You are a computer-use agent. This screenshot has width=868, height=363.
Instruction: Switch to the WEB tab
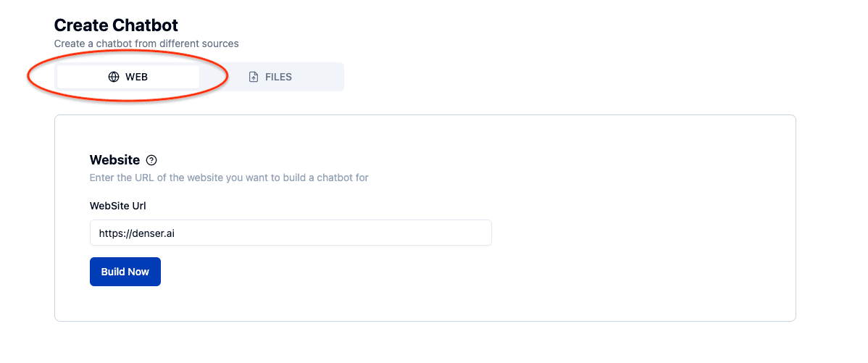click(128, 77)
